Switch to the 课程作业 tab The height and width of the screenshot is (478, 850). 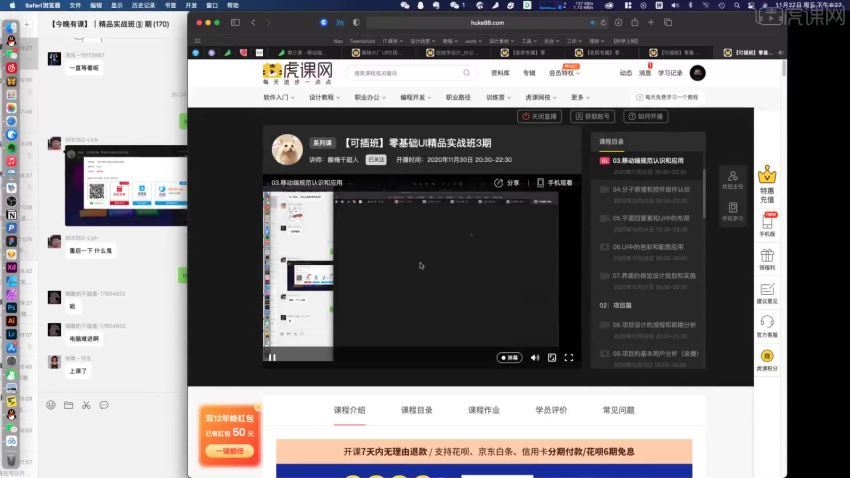coord(484,410)
